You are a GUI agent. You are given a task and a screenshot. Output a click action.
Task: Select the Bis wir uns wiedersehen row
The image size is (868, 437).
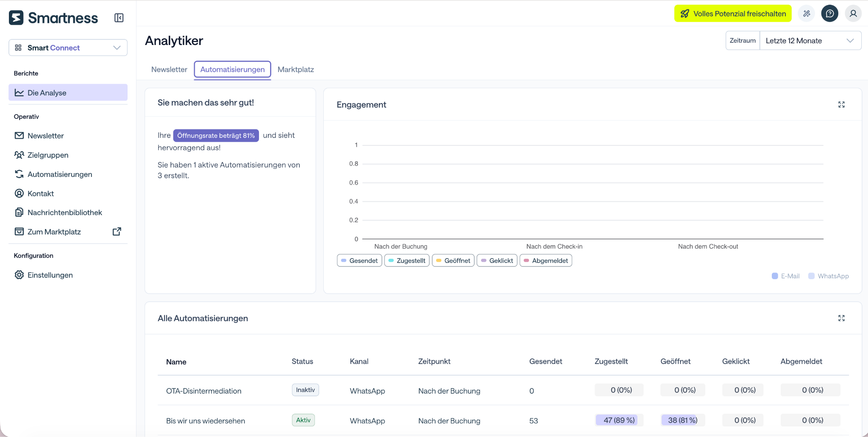pyautogui.click(x=503, y=420)
